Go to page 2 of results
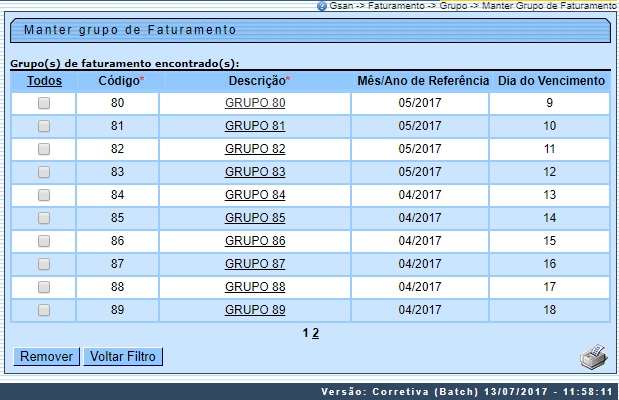The image size is (619, 400). pyautogui.click(x=315, y=333)
